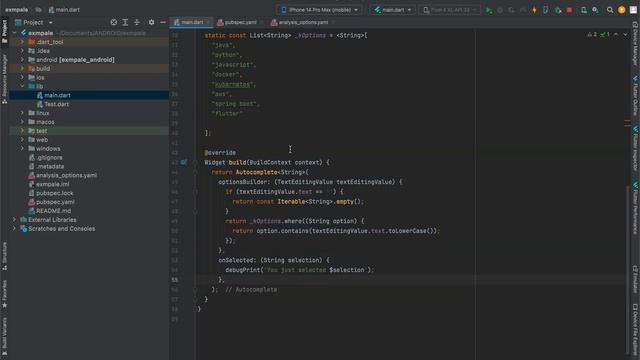This screenshot has width=640, height=360.
Task: Select main.dart in the project tree
Action: click(57, 95)
